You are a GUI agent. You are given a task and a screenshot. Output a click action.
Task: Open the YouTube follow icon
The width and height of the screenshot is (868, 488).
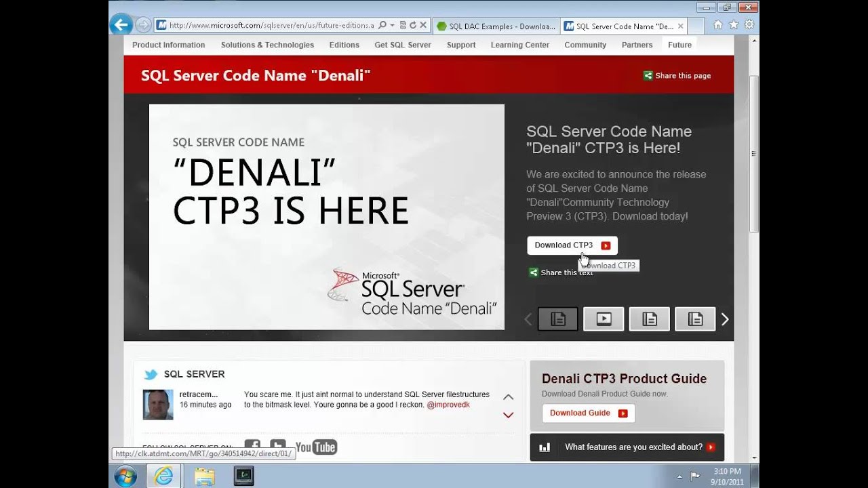(x=316, y=447)
